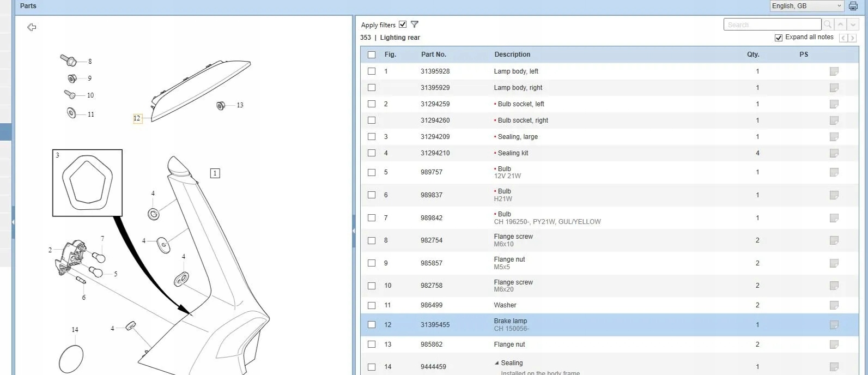Click callout number 12 in the diagram

click(x=137, y=118)
